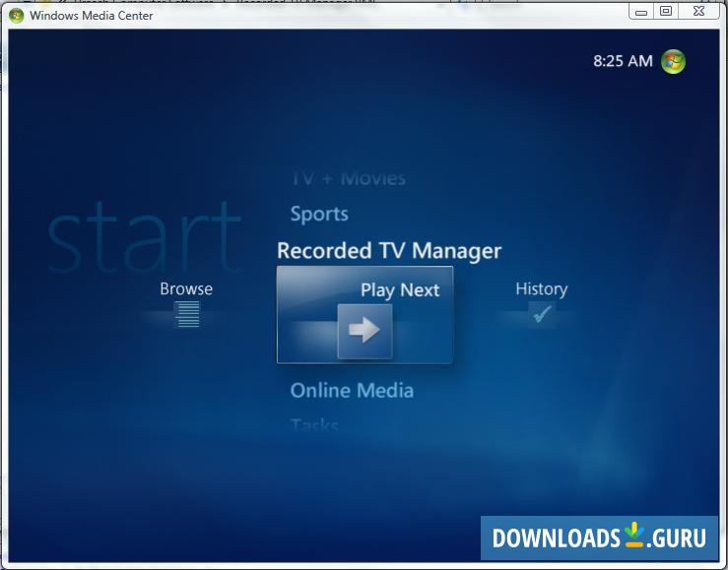Select the Recorded TV Manager heading

click(x=389, y=251)
